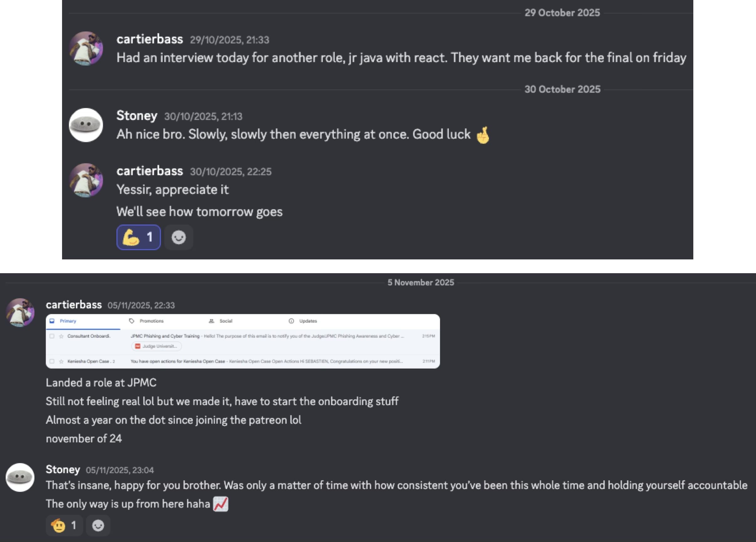Tick checkbox for Keniesha Open Case email
Viewport: 756px width, 542px height.
[x=52, y=362]
